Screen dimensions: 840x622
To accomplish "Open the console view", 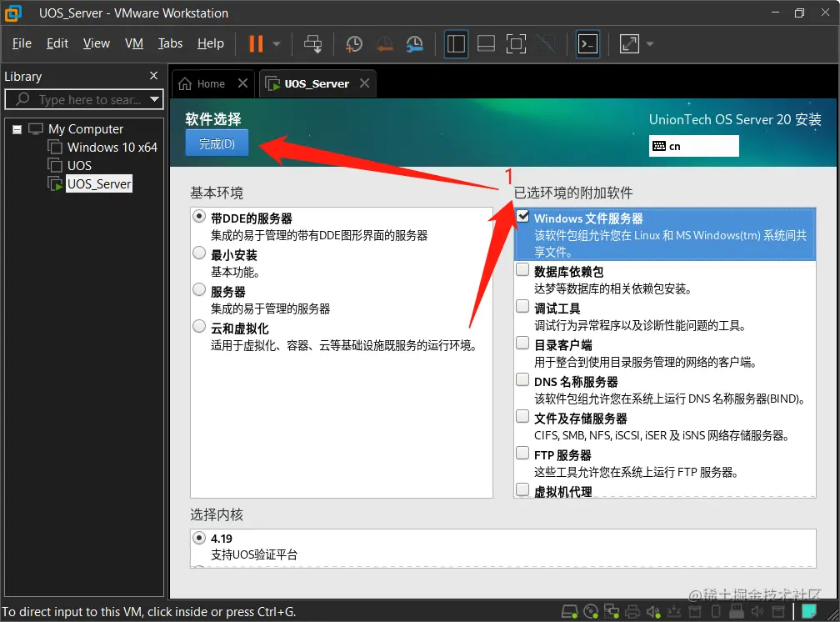I will pyautogui.click(x=587, y=44).
